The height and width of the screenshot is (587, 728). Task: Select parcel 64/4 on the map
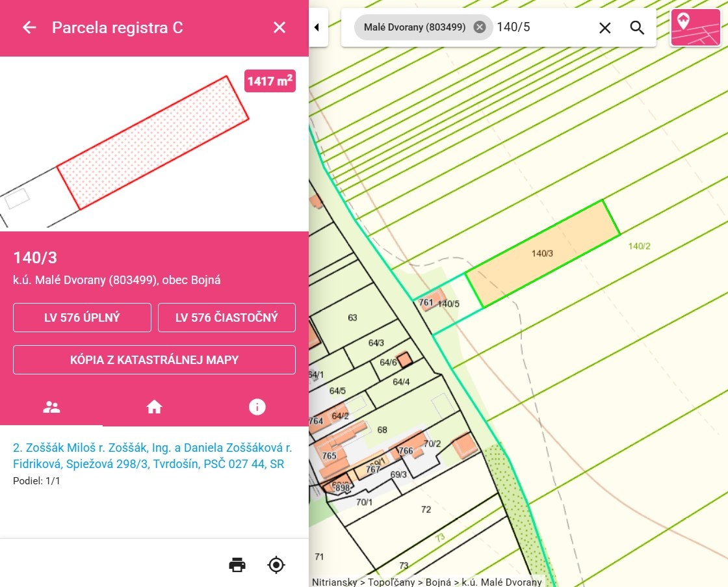pyautogui.click(x=401, y=382)
